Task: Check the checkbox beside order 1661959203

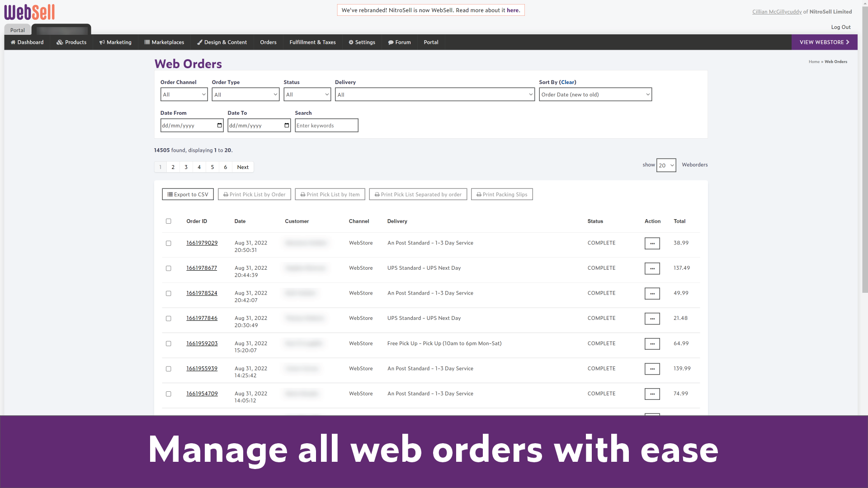Action: pos(168,343)
